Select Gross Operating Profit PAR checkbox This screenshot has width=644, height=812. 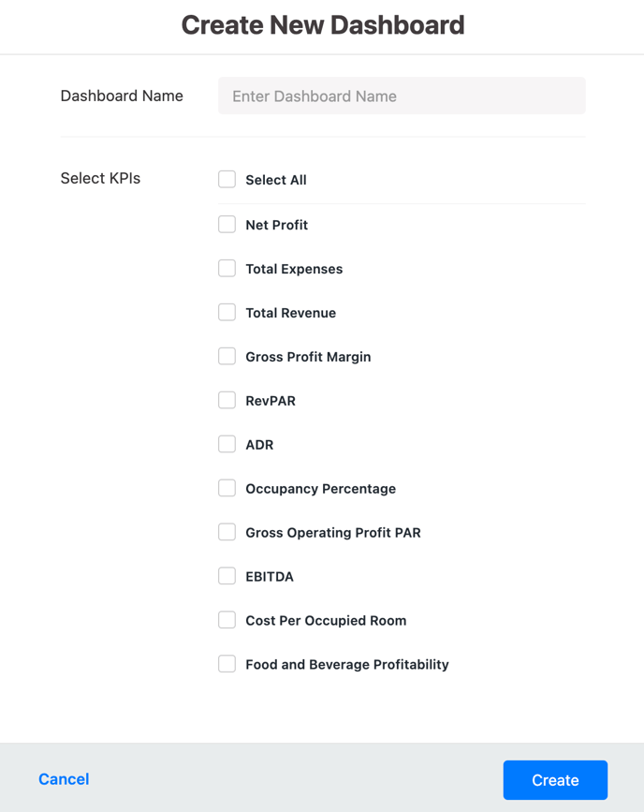(227, 532)
